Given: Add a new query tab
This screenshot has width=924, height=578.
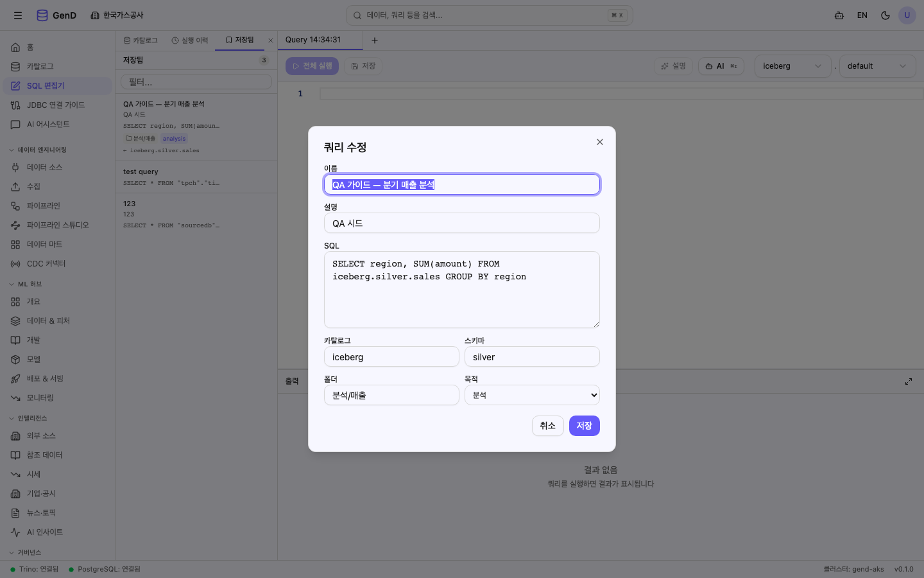Looking at the screenshot, I should (375, 40).
